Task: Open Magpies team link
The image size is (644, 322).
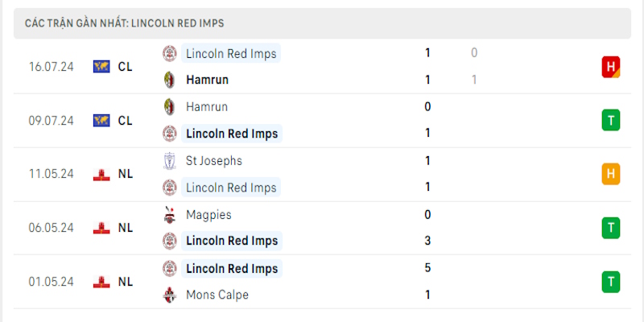Action: pyautogui.click(x=209, y=215)
